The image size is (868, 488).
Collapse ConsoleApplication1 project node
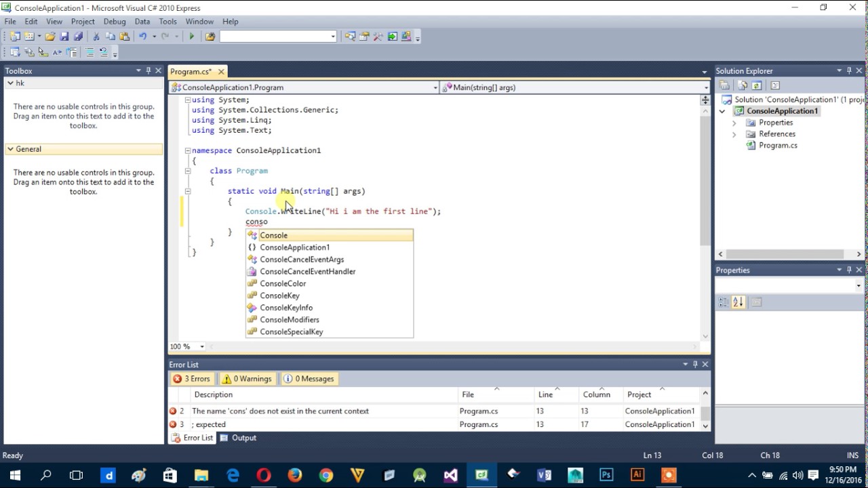click(x=722, y=111)
